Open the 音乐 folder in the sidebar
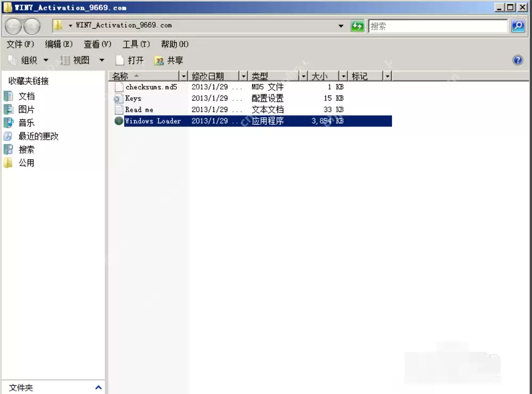 pos(25,122)
